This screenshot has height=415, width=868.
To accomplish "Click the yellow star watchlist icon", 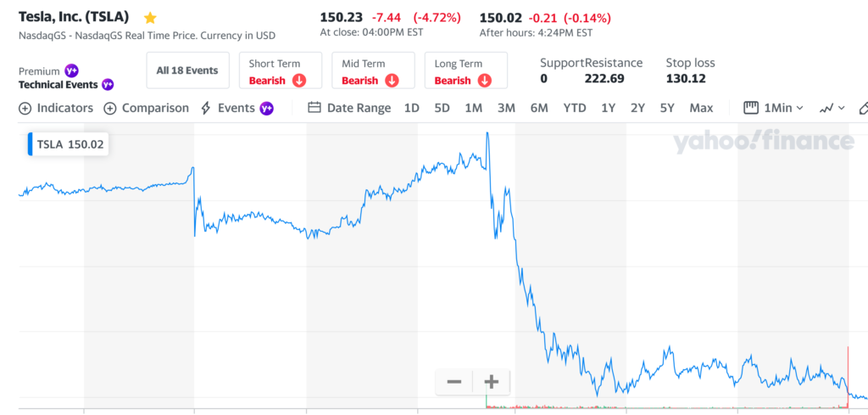I will (x=150, y=18).
